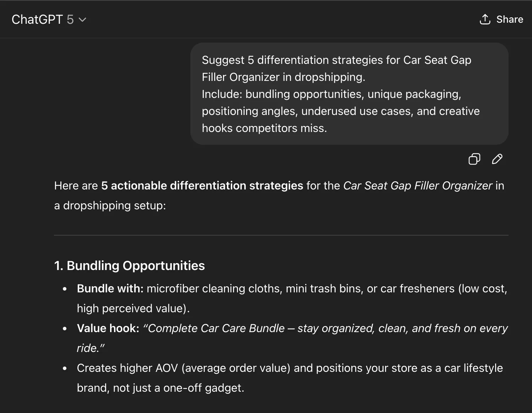Click the ChatGPT title text
This screenshot has width=532, height=413.
click(37, 20)
